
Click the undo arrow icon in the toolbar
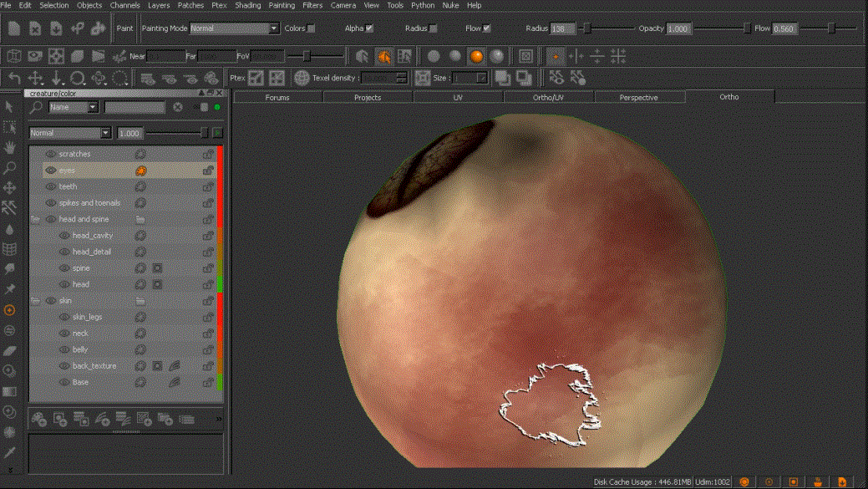pos(14,78)
